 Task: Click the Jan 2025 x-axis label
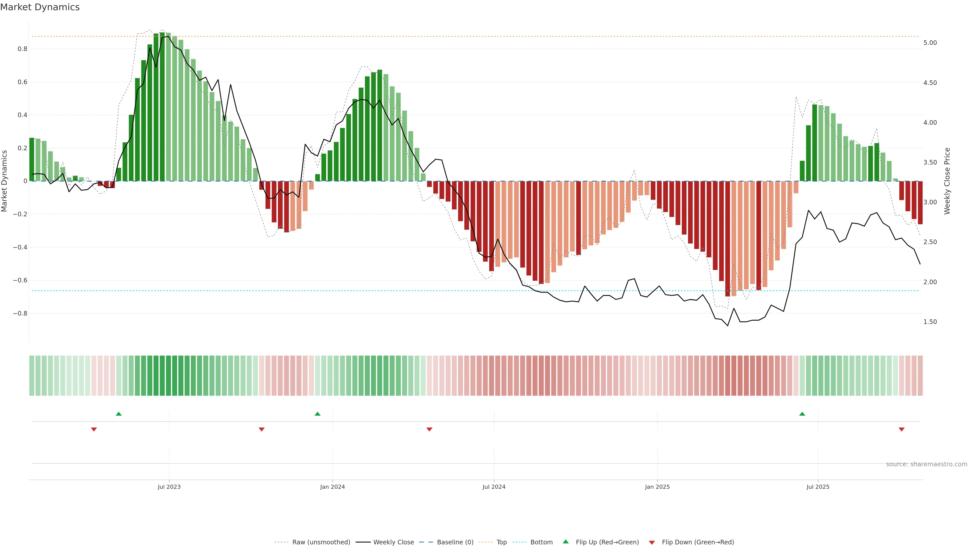pyautogui.click(x=657, y=487)
